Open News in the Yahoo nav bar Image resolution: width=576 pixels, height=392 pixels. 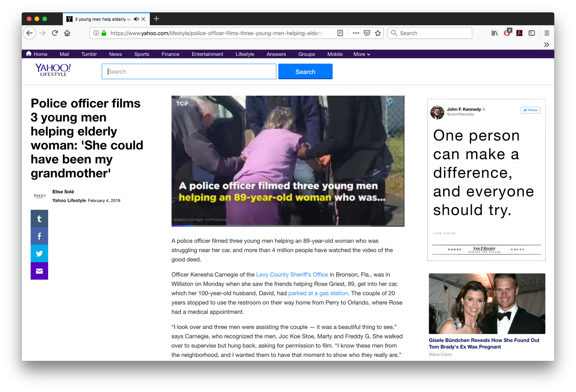tap(115, 54)
